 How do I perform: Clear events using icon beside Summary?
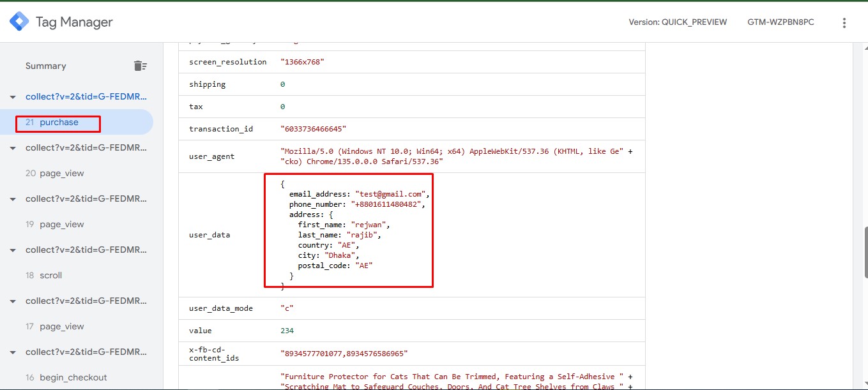(140, 66)
